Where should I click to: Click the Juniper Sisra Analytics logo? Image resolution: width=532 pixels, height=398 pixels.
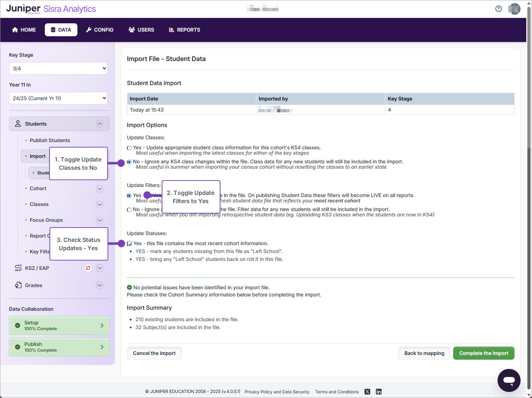coord(51,9)
